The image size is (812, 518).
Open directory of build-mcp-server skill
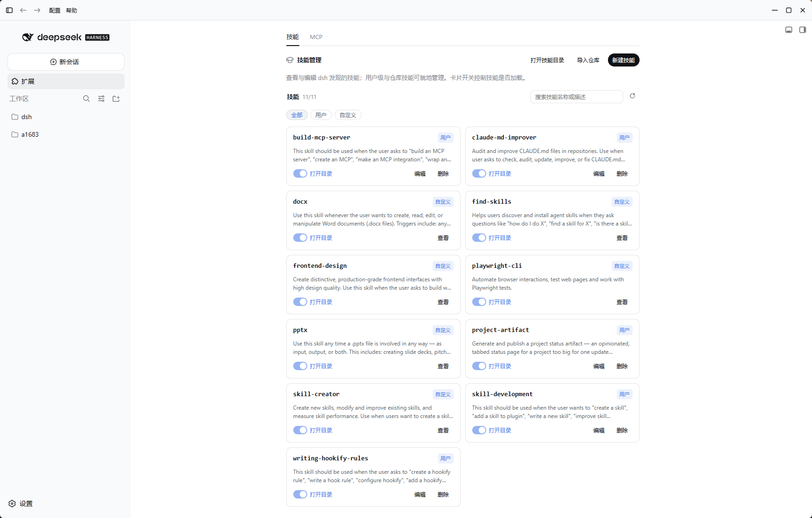tap(321, 173)
